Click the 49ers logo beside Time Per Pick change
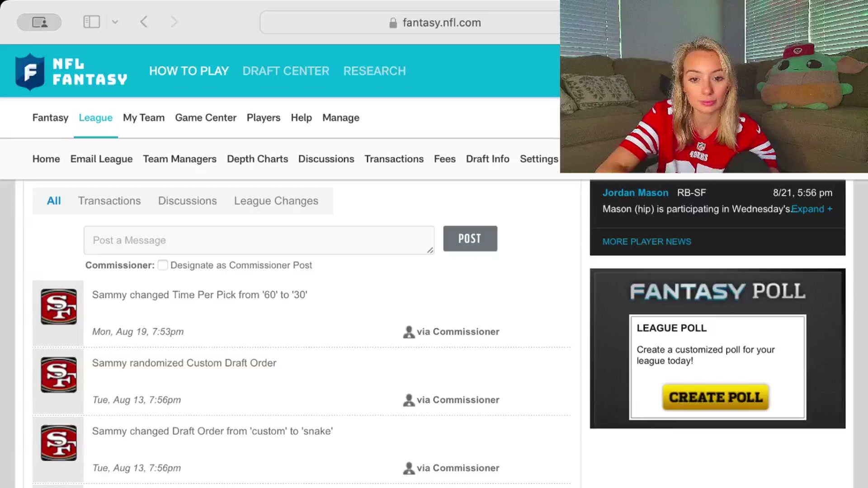 (59, 307)
